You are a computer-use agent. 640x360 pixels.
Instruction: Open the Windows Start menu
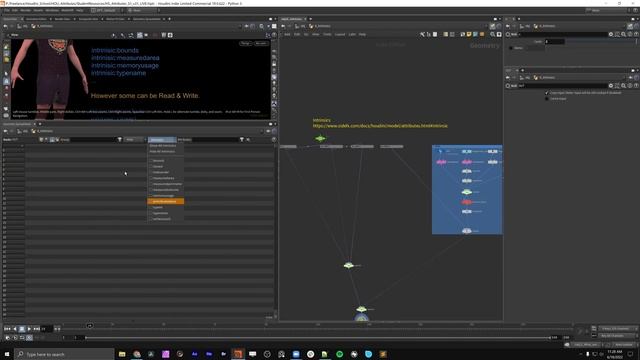click(x=7, y=354)
